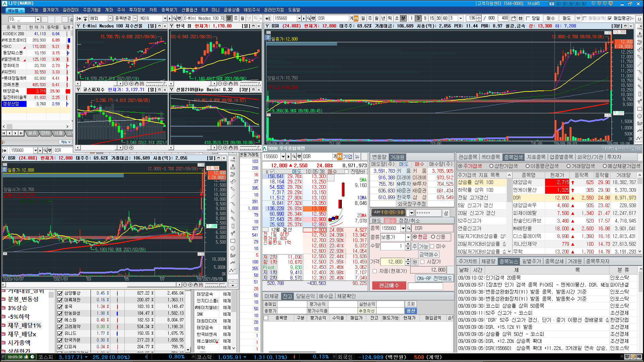Screen dimensions: 644x362
Task: Click the won currency icon in top chart toolbar
Action: point(578,18)
